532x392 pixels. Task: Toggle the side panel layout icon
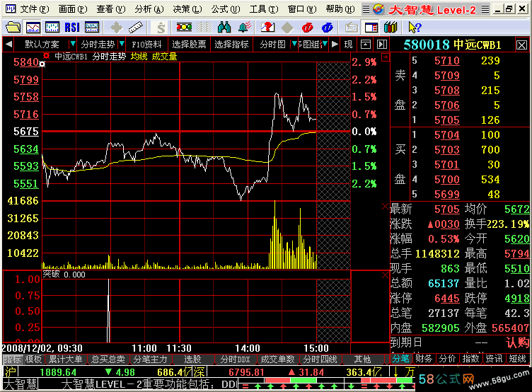click(x=371, y=27)
